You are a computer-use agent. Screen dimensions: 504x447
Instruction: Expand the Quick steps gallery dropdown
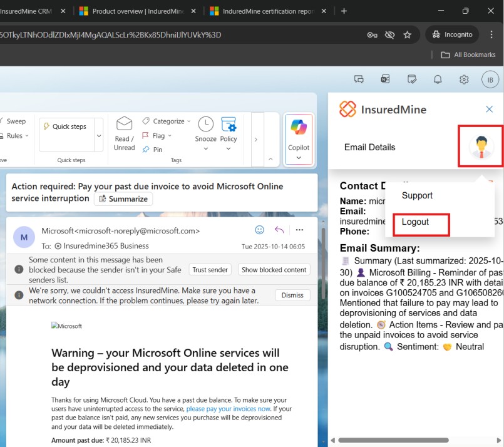(98, 135)
